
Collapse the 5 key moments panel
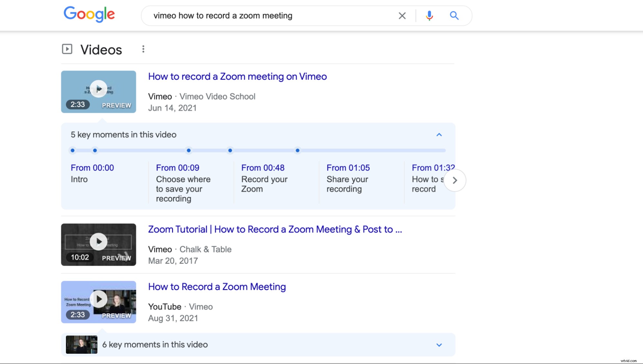click(x=439, y=135)
